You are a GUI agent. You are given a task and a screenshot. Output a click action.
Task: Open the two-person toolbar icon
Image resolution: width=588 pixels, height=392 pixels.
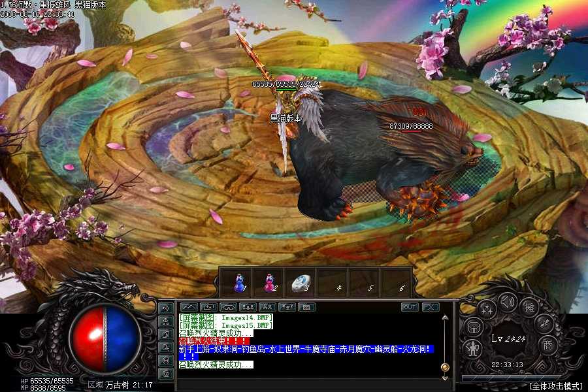[x=267, y=307]
